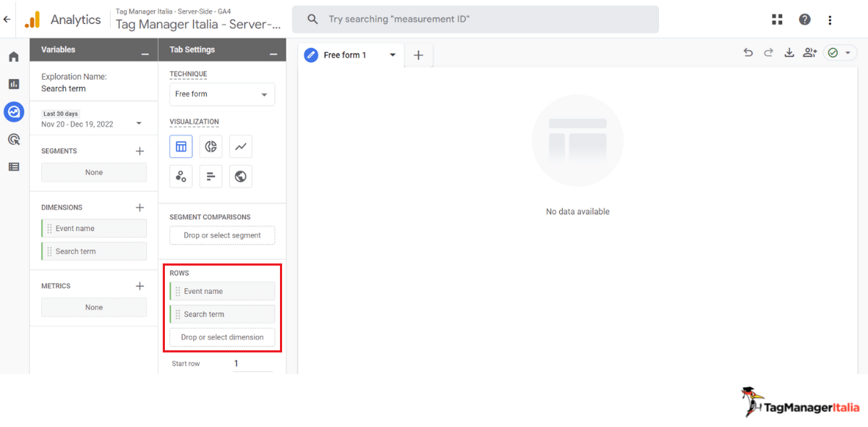The height and width of the screenshot is (427, 868).
Task: Undo the last exploration change
Action: pyautogui.click(x=748, y=53)
